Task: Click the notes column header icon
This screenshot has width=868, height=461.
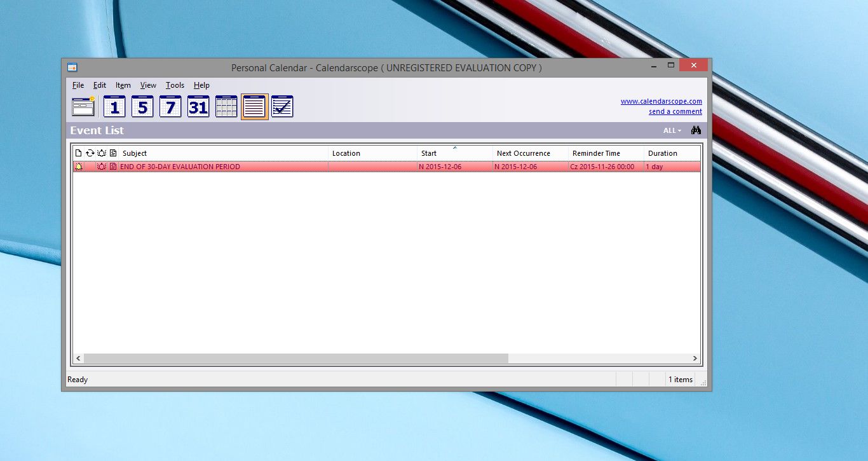Action: pyautogui.click(x=113, y=153)
